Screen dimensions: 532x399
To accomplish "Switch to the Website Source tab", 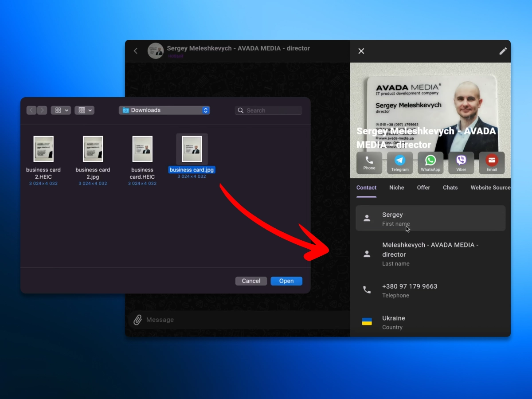I will pyautogui.click(x=490, y=188).
